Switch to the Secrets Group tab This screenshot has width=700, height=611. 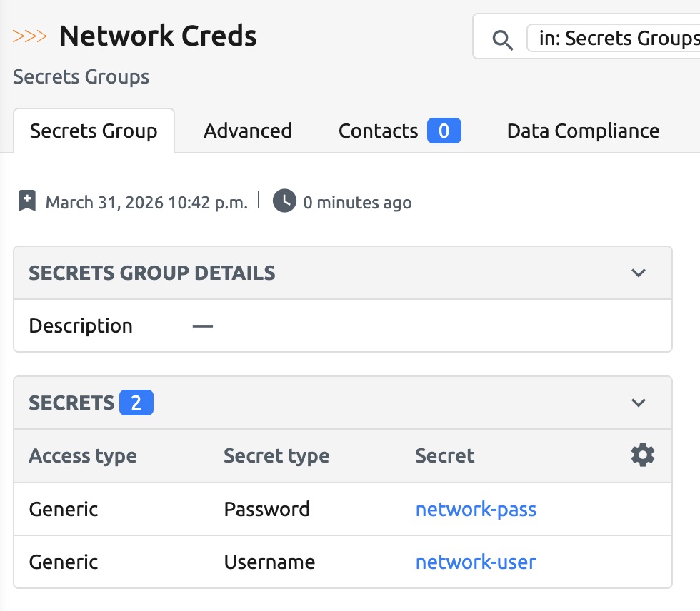click(94, 131)
